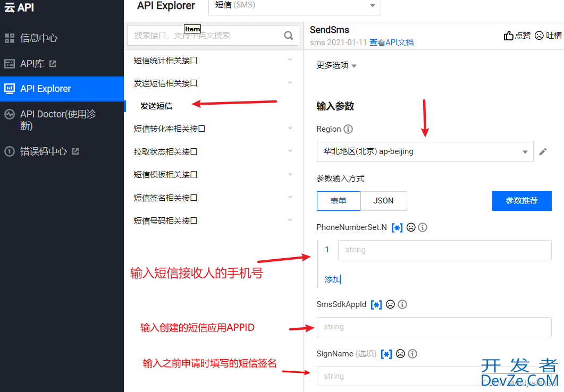The image size is (564, 392).
Task: Expand 短信统计相关接口 group
Action: 213,61
